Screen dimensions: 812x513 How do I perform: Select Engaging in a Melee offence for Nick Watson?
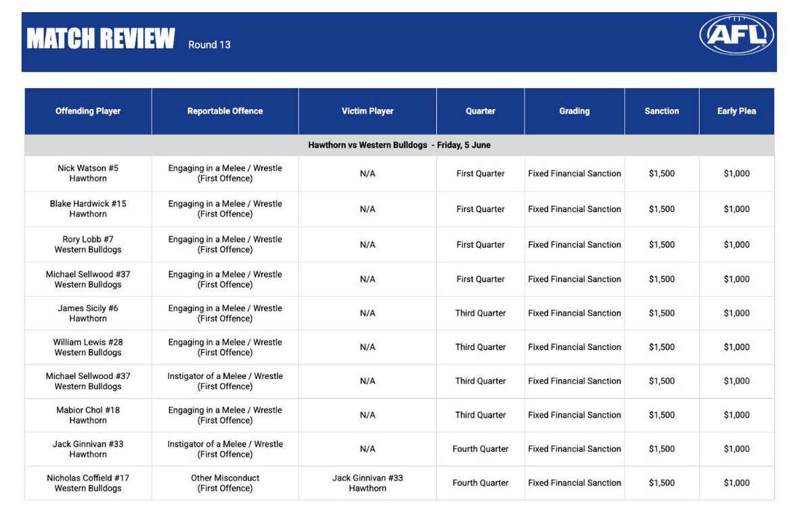(x=225, y=173)
